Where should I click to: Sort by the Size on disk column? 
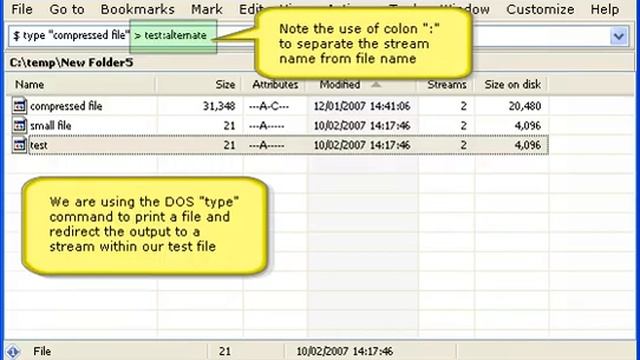click(x=512, y=84)
